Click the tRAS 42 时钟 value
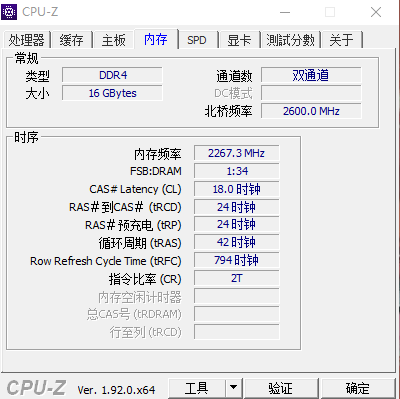 point(236,242)
